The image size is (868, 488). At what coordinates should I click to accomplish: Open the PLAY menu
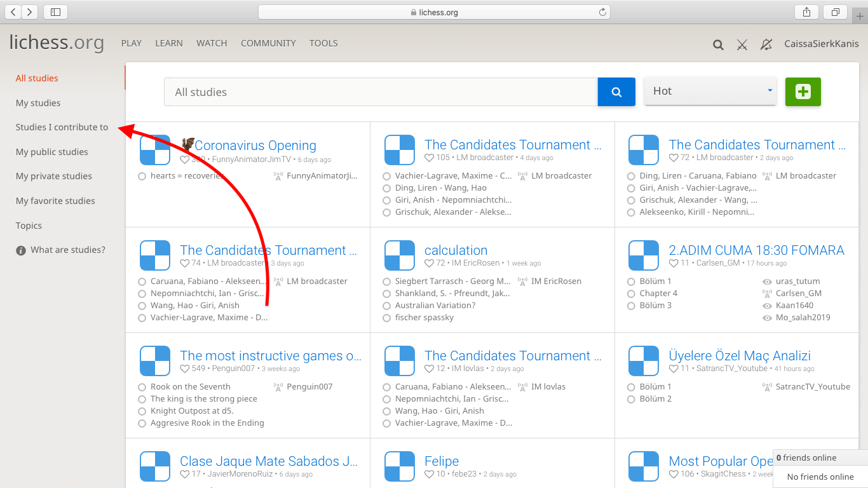[x=132, y=43]
